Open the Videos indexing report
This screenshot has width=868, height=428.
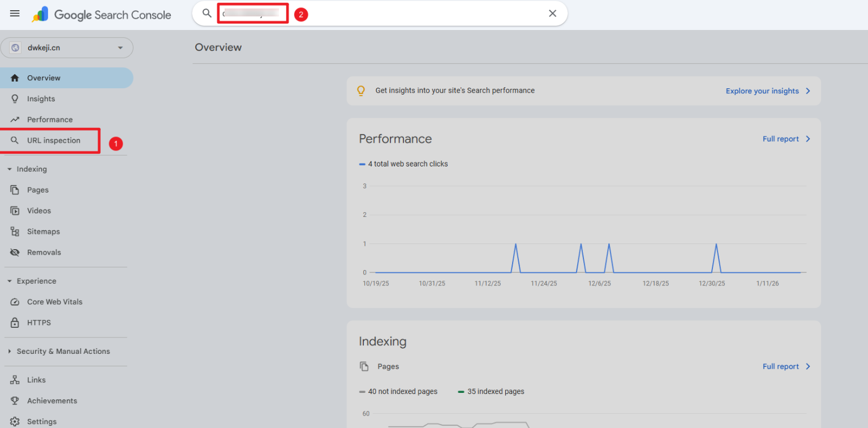pos(39,211)
